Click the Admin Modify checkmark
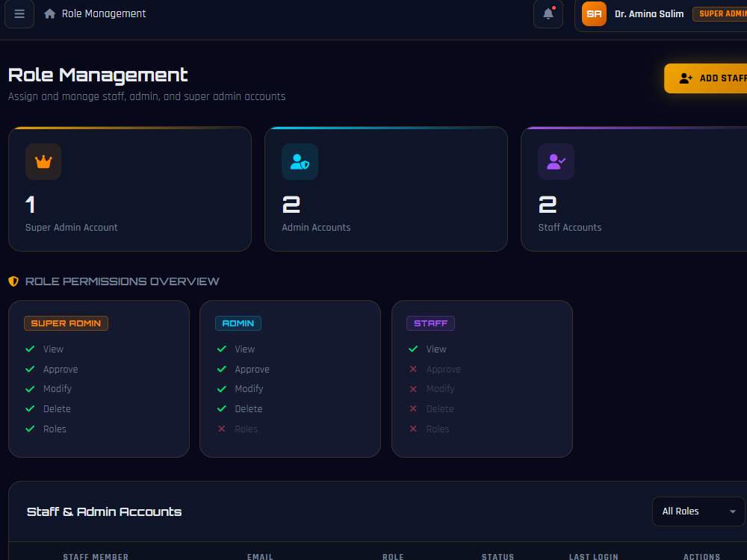 click(x=222, y=389)
